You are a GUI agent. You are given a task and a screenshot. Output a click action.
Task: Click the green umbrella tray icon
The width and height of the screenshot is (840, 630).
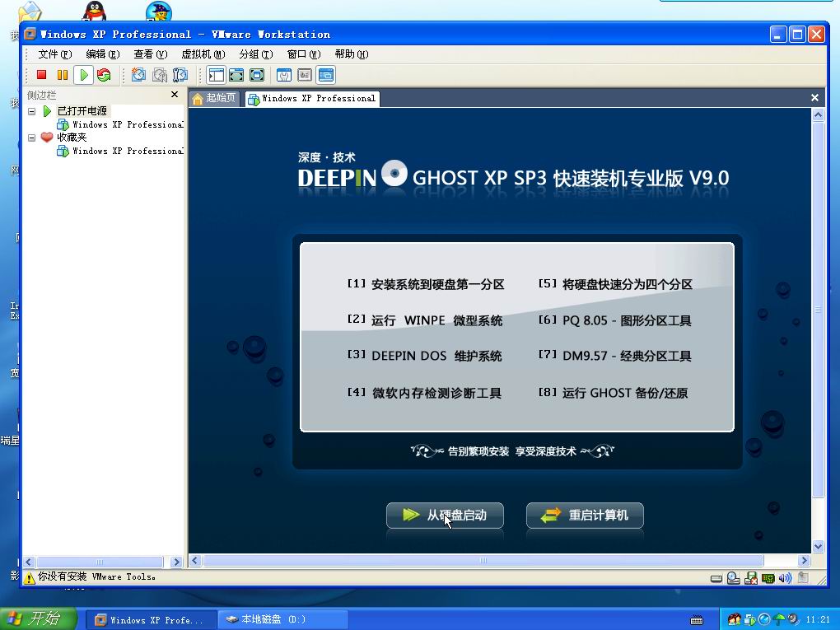tap(779, 620)
